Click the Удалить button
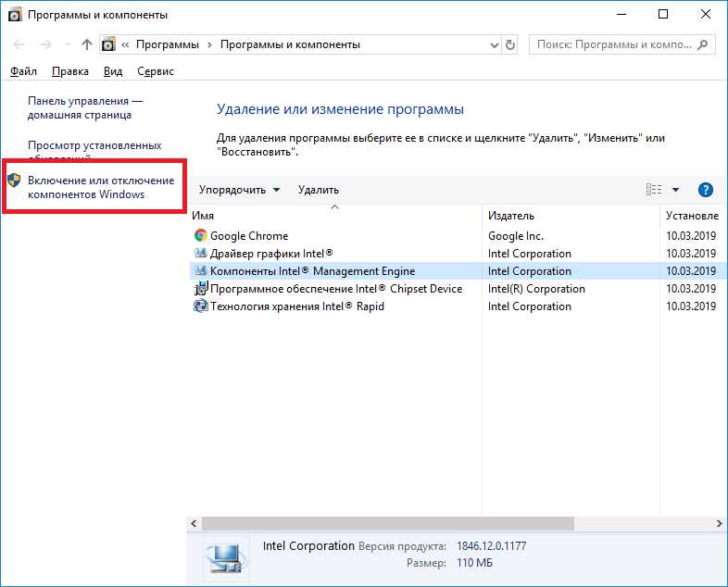 tap(319, 190)
